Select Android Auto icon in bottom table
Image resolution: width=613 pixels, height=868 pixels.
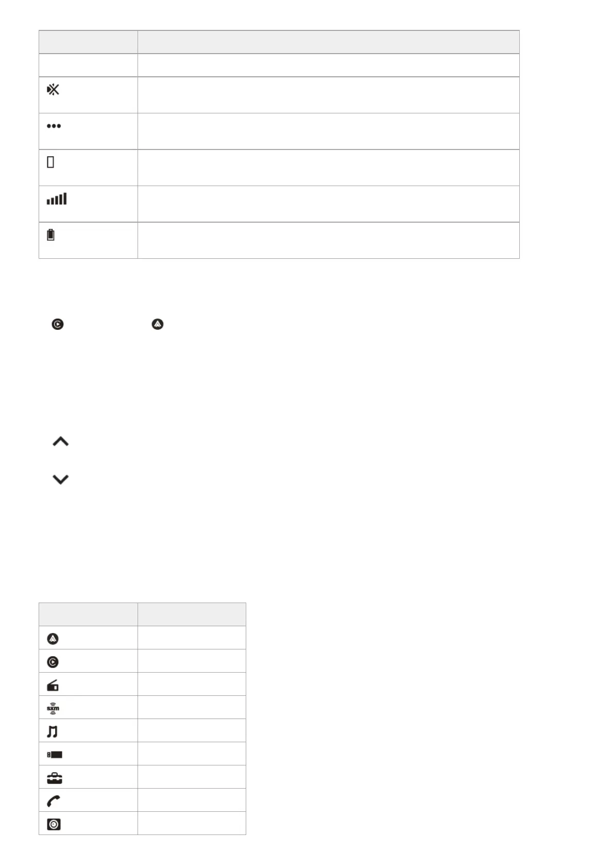click(53, 639)
